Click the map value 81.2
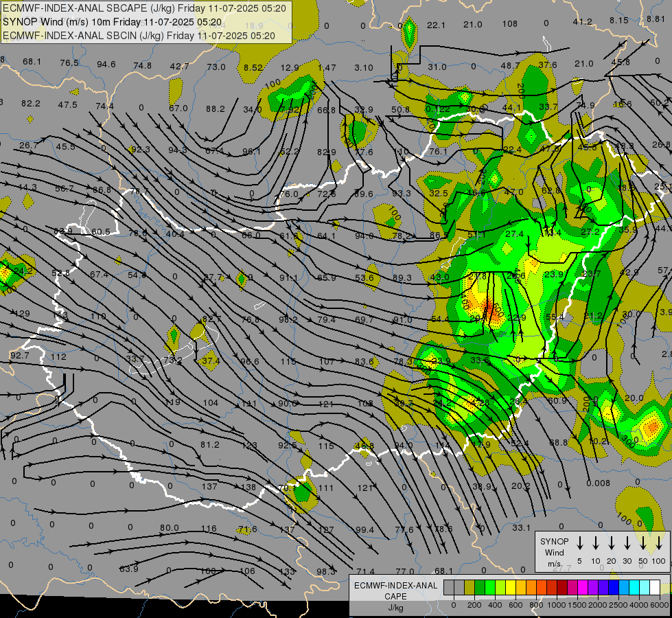Viewport: 672px width, 618px height. coord(210,445)
